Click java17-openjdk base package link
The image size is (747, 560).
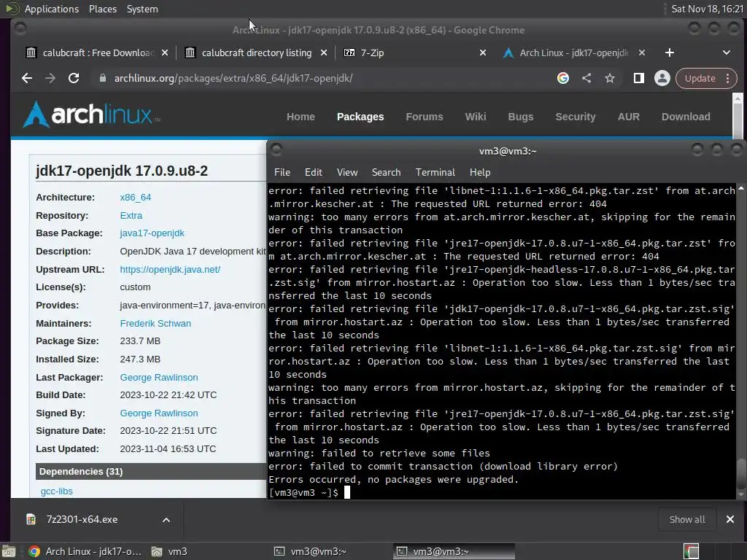click(152, 233)
